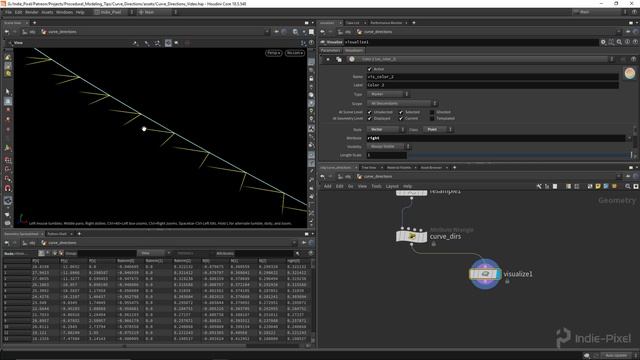Click the list view icon in network toolbar

point(569,186)
